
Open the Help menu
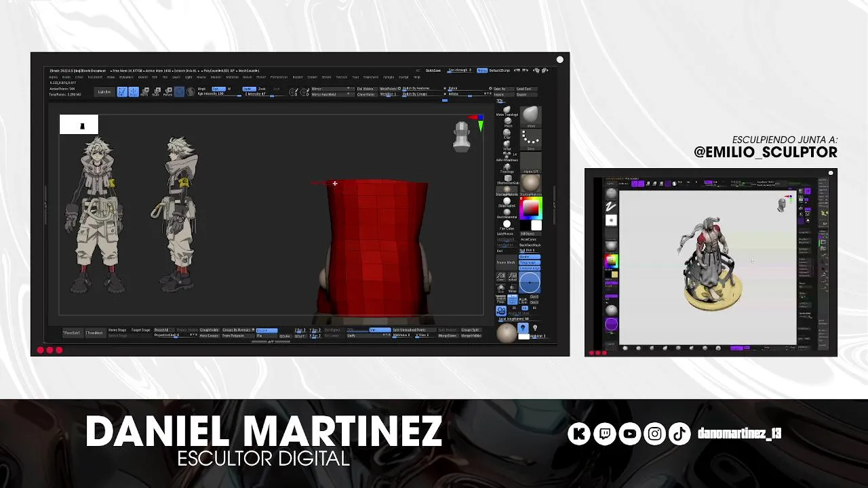tap(417, 77)
